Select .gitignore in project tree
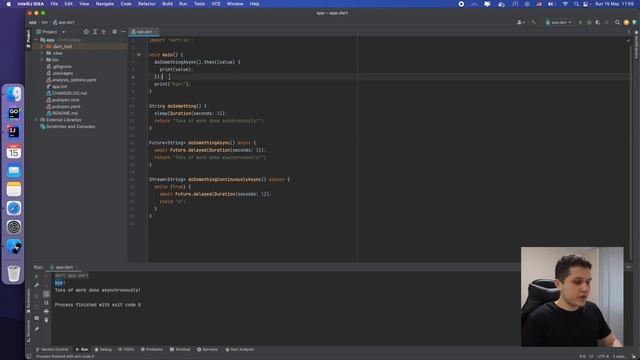The width and height of the screenshot is (640, 360). (x=59, y=67)
